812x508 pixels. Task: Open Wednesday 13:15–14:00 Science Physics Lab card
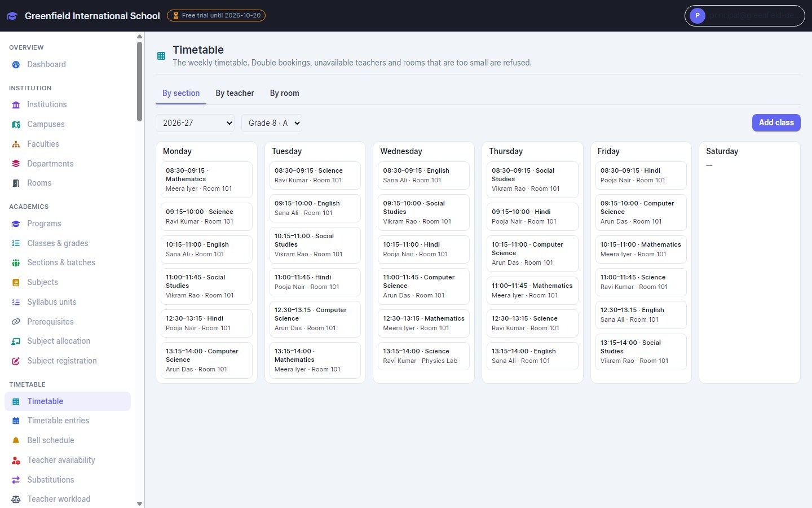point(423,356)
